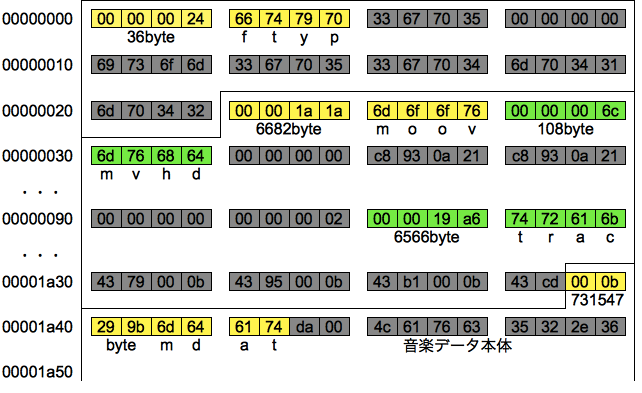The width and height of the screenshot is (642, 393).
Task: Select the 6566byte caption
Action: (427, 237)
